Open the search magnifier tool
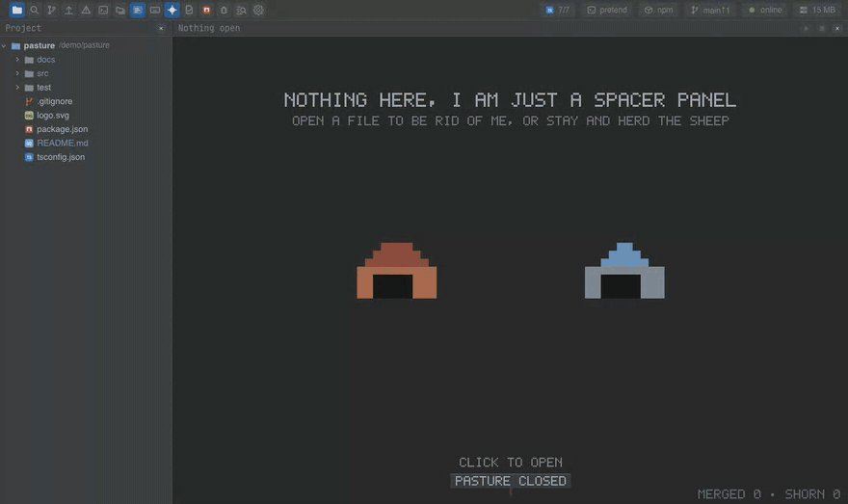 34,10
